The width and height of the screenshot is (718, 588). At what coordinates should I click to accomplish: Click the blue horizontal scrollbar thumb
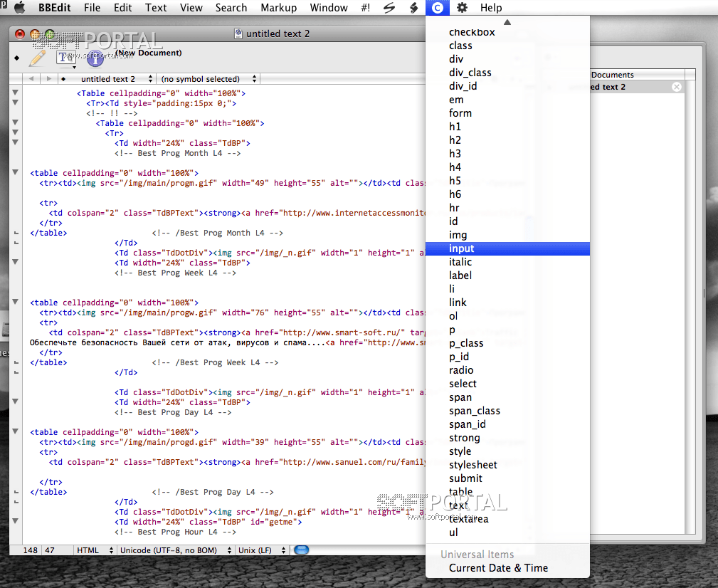coord(302,550)
